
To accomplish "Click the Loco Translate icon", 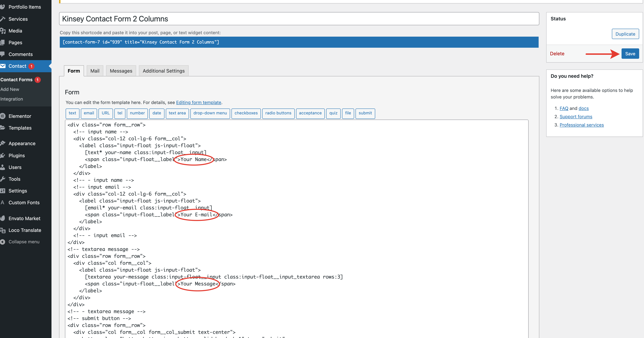I will pyautogui.click(x=3, y=230).
